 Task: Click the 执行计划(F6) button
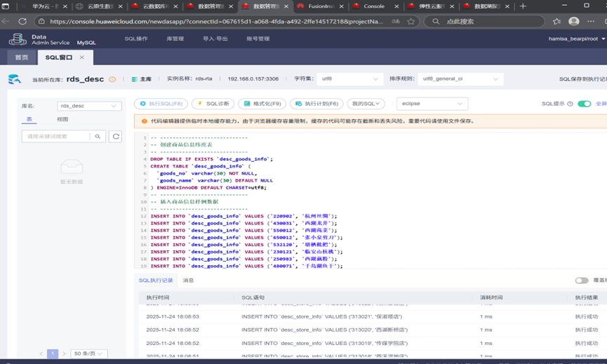tap(316, 104)
